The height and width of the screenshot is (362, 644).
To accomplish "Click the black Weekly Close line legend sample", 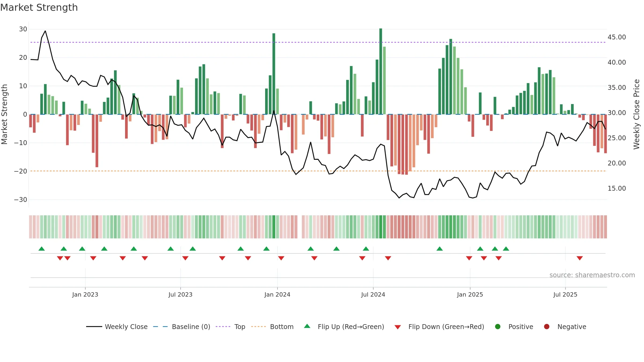I will tap(94, 327).
